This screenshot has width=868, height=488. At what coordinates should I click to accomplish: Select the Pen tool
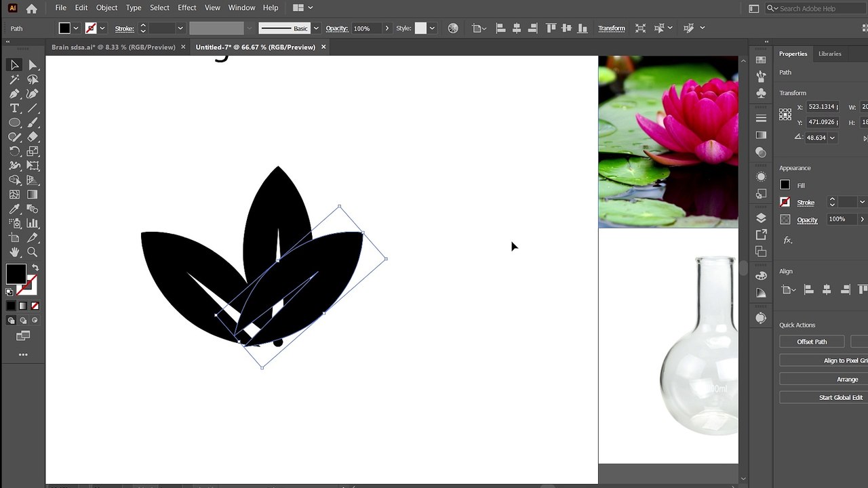click(14, 94)
